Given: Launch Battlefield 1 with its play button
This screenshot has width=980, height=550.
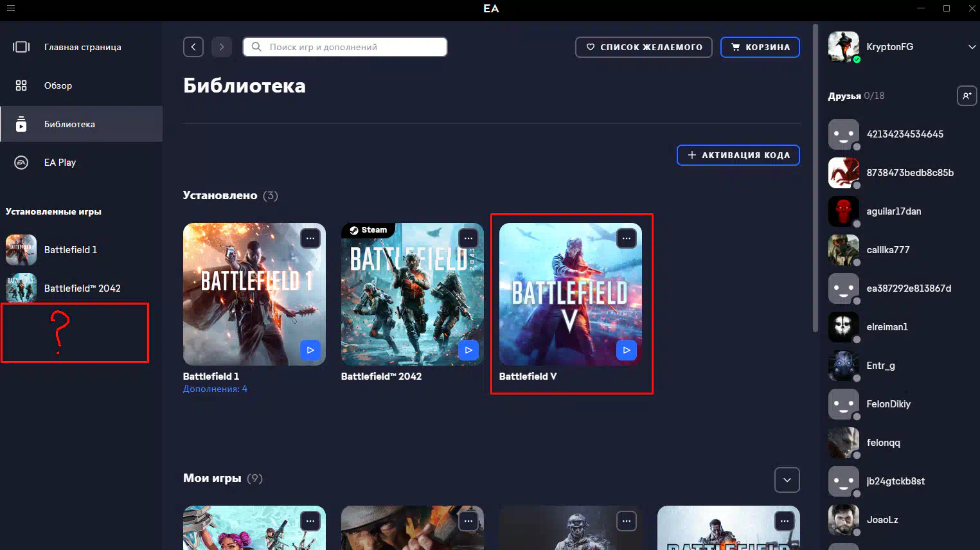Looking at the screenshot, I should [310, 350].
